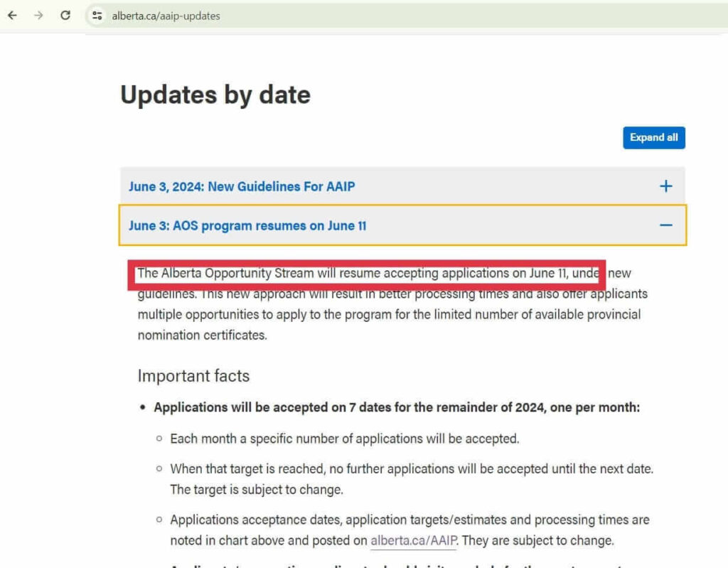The height and width of the screenshot is (568, 728).
Task: Click the 'Applications acceptance dates' sub-bullet text
Action: pos(409,520)
